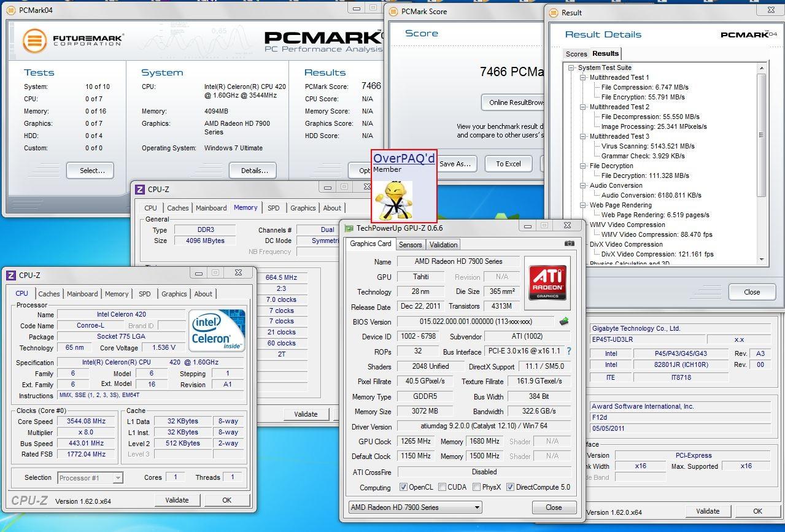Click the PCMARK04 logo in Result window
Viewport: 785px width, 532px height.
click(749, 34)
